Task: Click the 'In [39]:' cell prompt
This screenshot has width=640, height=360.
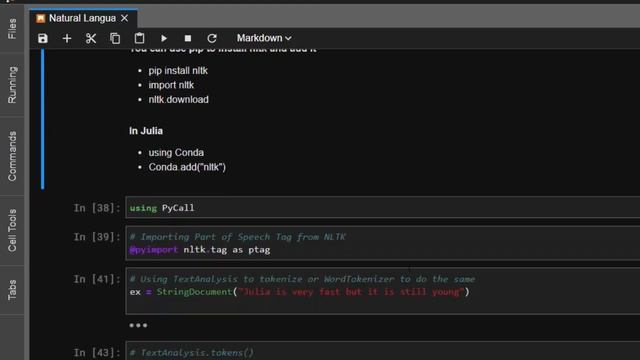Action: tap(97, 237)
